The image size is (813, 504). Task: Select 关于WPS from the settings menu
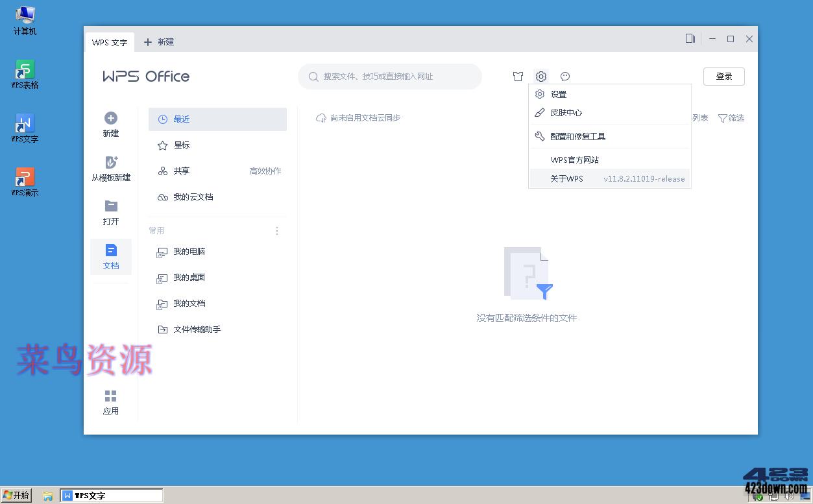click(566, 178)
